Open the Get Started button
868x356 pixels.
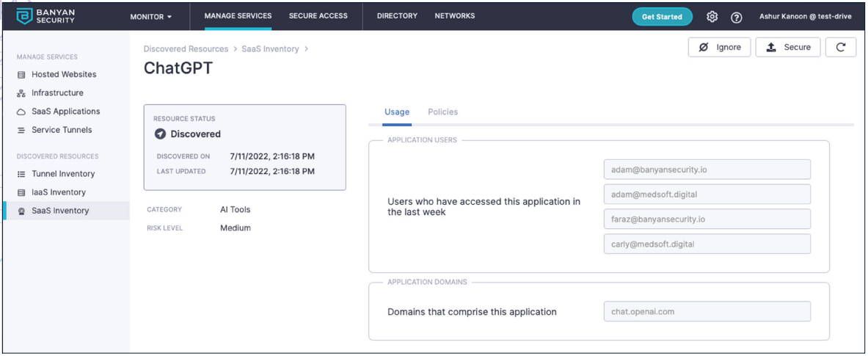662,17
